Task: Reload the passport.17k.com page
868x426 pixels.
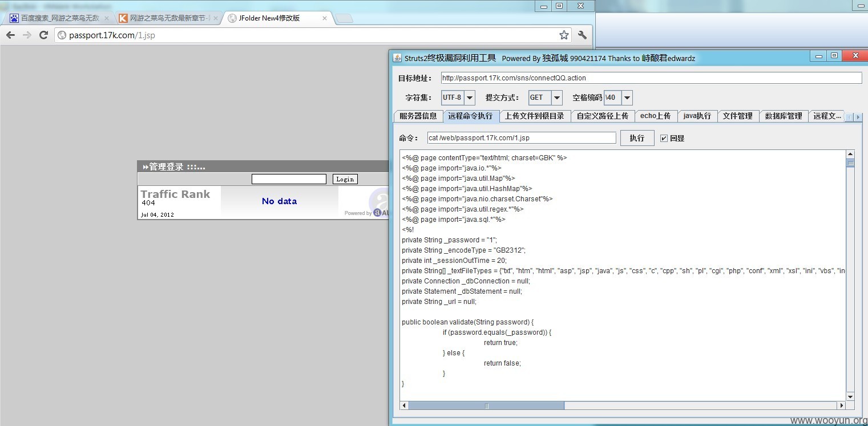Action: point(43,35)
